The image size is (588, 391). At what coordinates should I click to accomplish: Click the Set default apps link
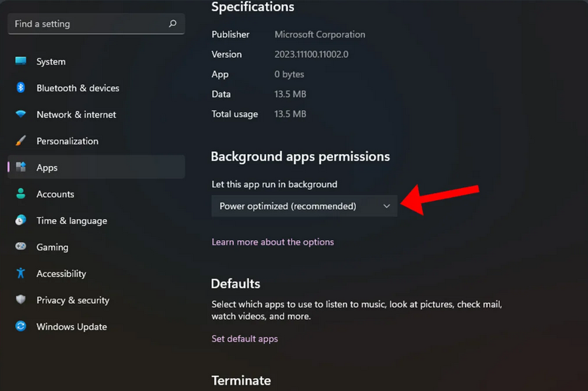[x=245, y=339]
